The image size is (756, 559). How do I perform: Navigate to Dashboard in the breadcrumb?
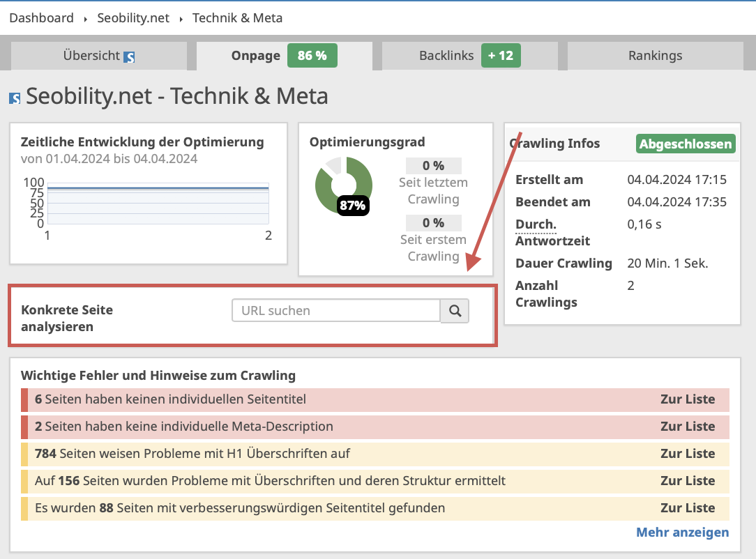[x=41, y=18]
